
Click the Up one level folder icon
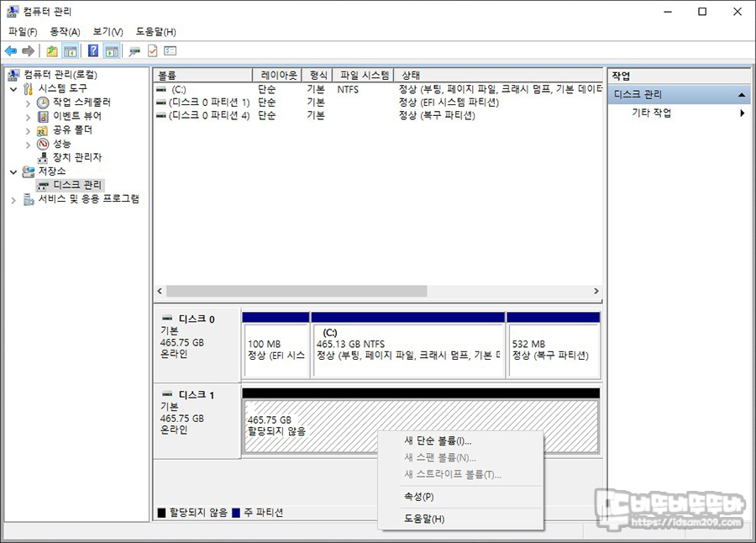tap(52, 50)
